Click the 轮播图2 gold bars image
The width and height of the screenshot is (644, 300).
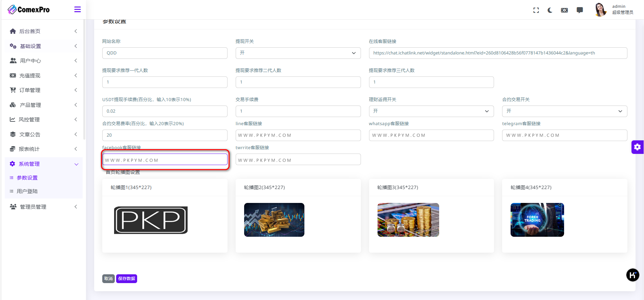point(274,220)
